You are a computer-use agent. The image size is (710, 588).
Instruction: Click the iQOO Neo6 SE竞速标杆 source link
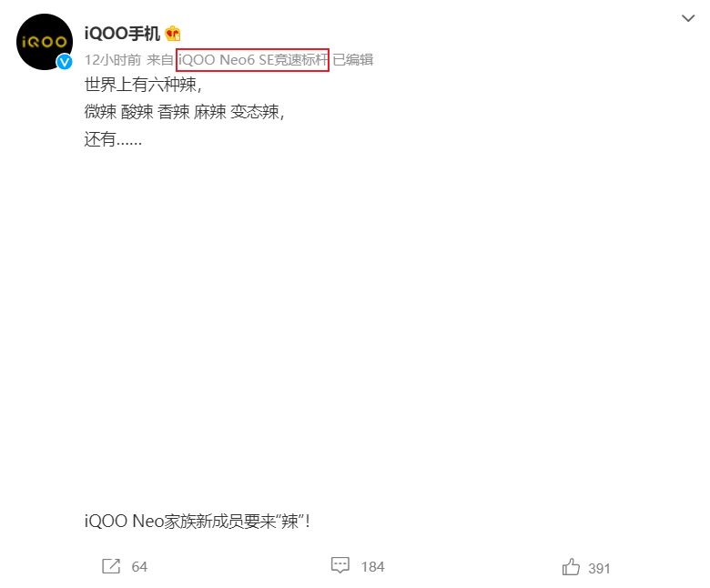click(253, 60)
